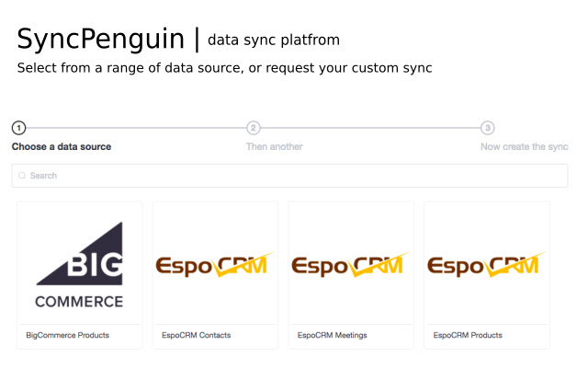Focus the Search input field

(289, 176)
